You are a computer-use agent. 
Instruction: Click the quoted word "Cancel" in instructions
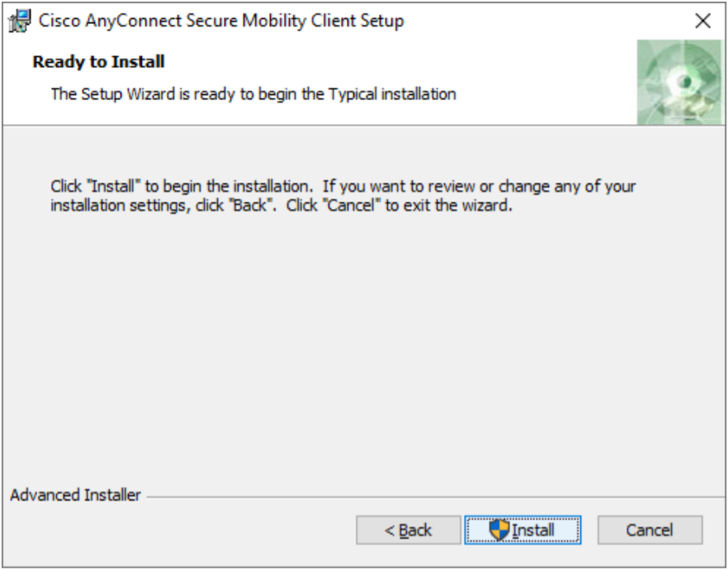(353, 205)
